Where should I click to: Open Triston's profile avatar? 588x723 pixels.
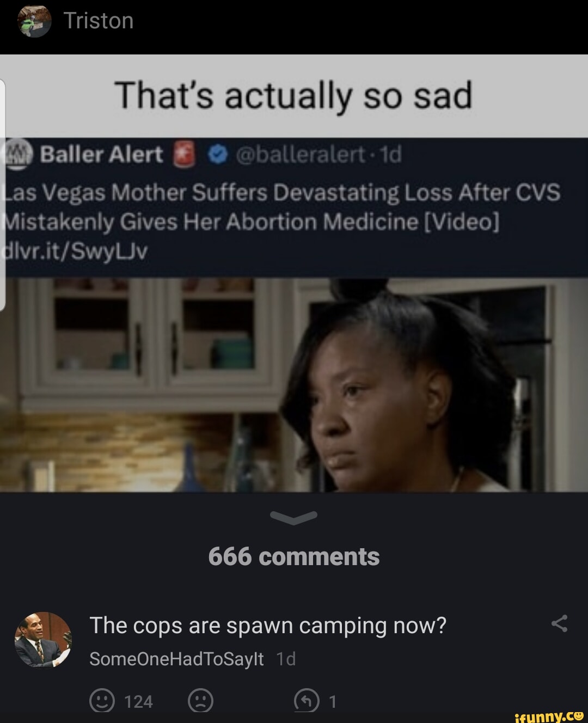point(34,21)
